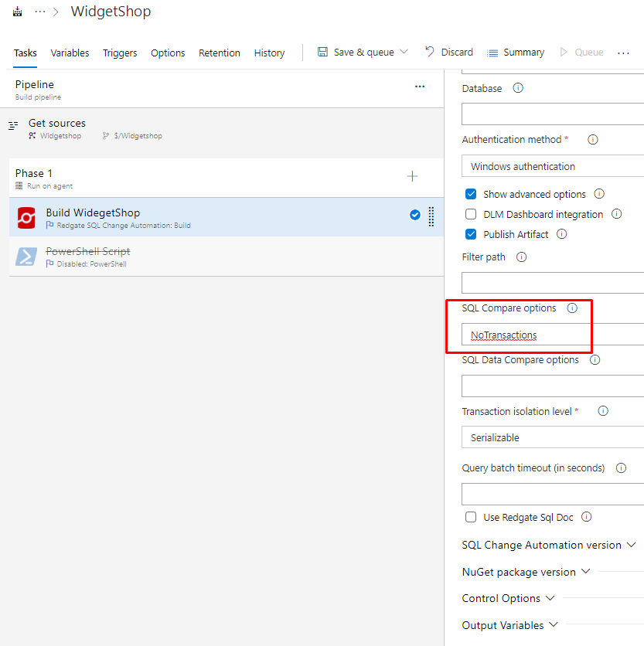The height and width of the screenshot is (646, 644).
Task: Click into the Database input field
Action: point(553,114)
